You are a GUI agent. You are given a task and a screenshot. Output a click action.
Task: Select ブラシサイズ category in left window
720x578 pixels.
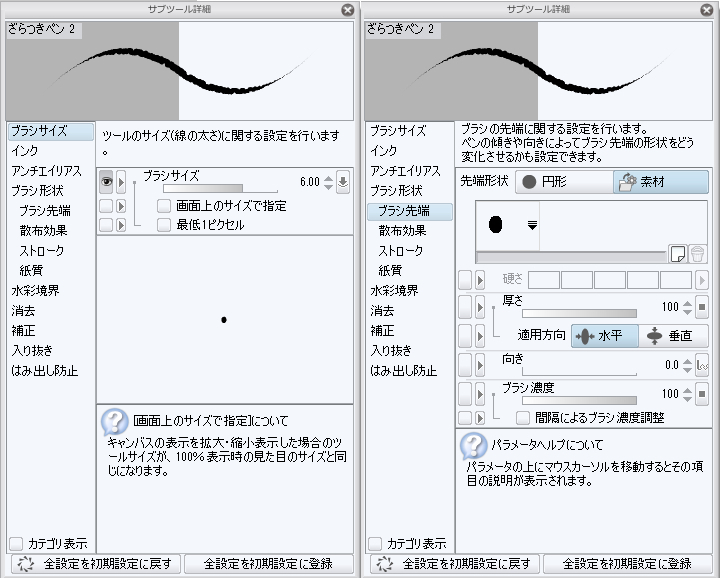click(51, 131)
